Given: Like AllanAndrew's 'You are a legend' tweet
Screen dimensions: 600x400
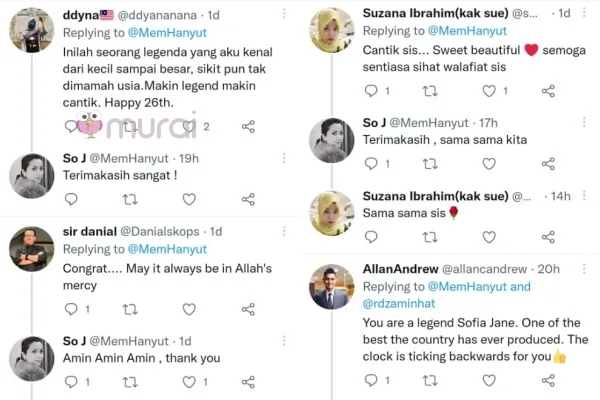Looking at the screenshot, I should click(488, 380).
